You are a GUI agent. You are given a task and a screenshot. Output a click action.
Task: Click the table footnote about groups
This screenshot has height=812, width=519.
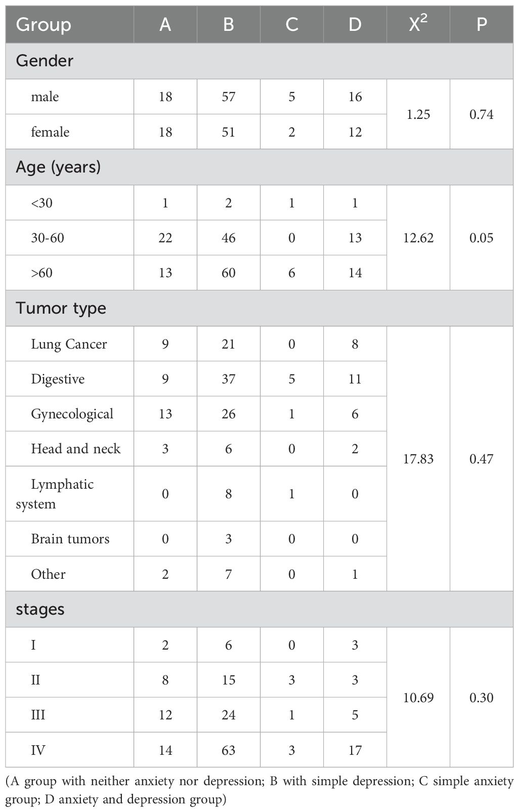259,790
